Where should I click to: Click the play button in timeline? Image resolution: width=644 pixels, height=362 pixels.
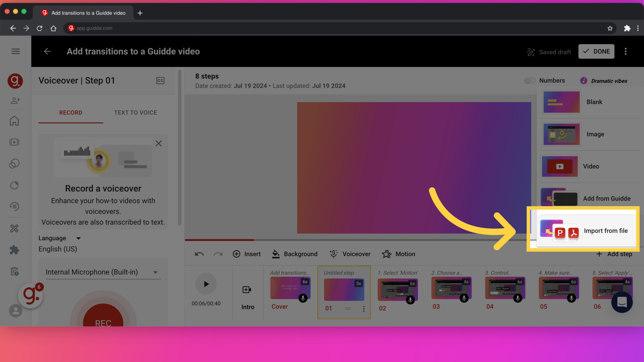click(x=206, y=284)
